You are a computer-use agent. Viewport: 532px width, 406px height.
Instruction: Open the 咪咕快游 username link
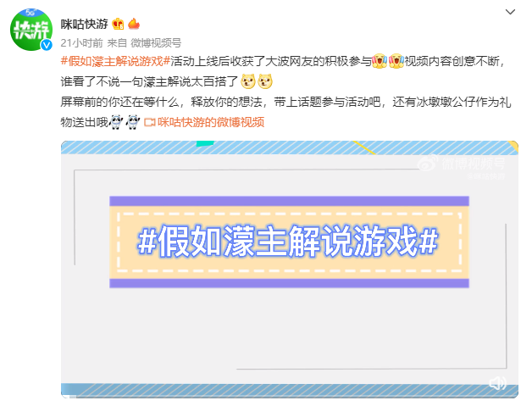[x=85, y=24]
